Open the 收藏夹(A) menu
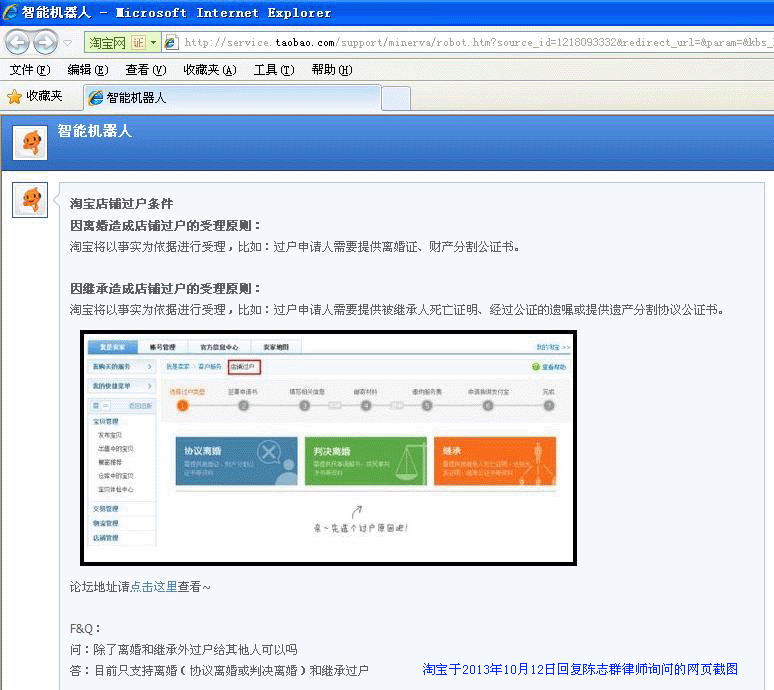This screenshot has width=774, height=690. point(210,70)
